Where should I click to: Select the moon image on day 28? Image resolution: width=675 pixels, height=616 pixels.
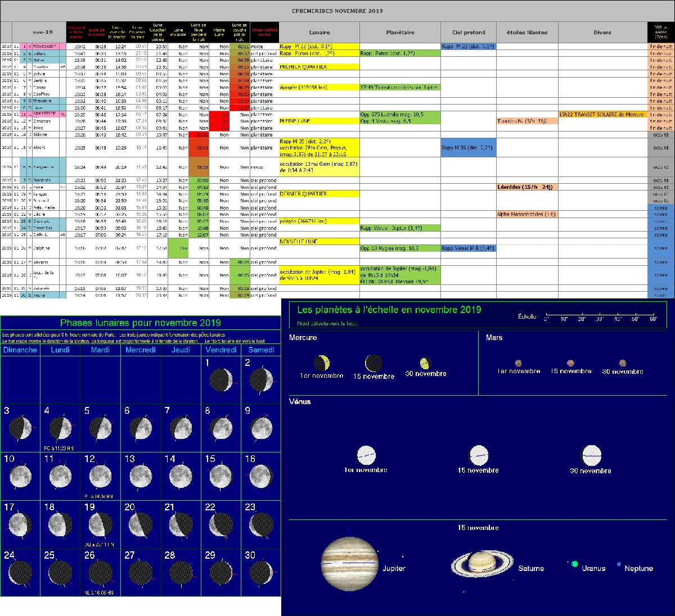click(x=181, y=572)
